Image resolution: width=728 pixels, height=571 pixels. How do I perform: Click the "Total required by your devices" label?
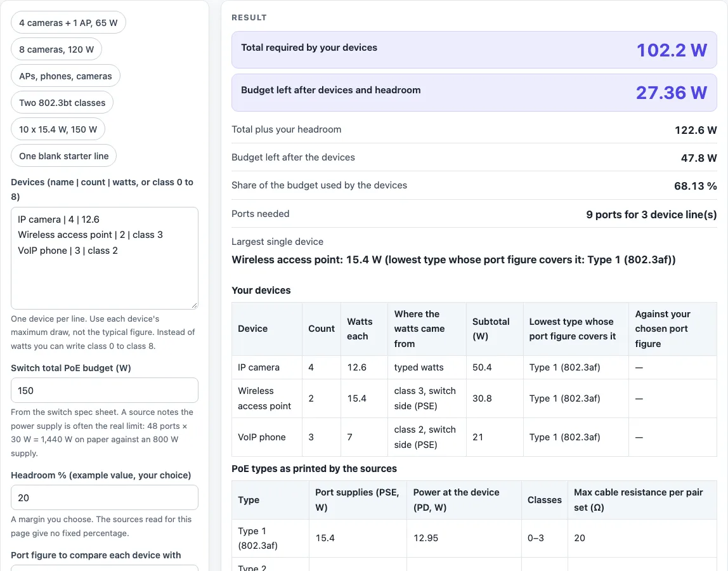click(309, 48)
